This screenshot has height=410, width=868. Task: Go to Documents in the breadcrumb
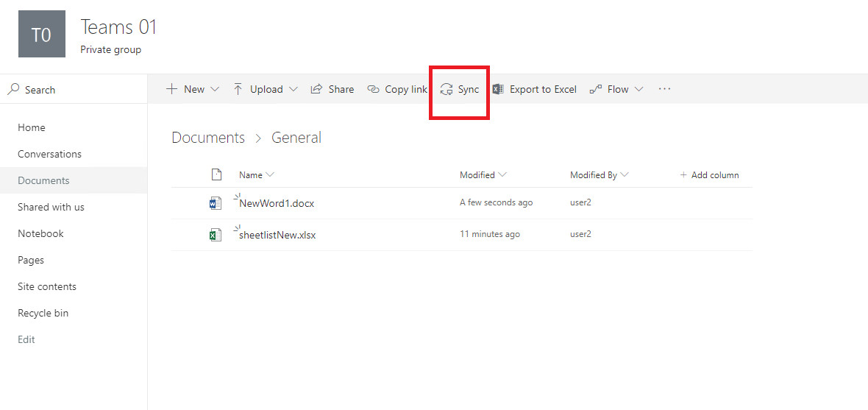(x=208, y=138)
